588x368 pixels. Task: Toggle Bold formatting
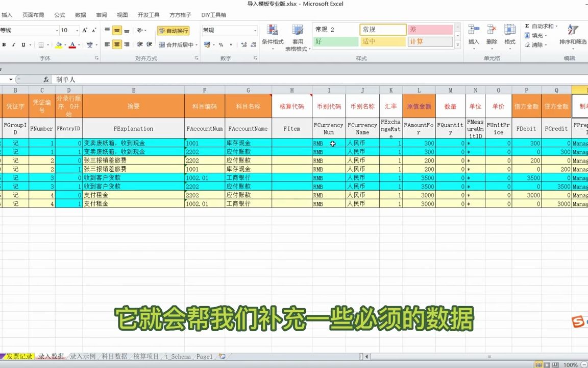[x=4, y=45]
